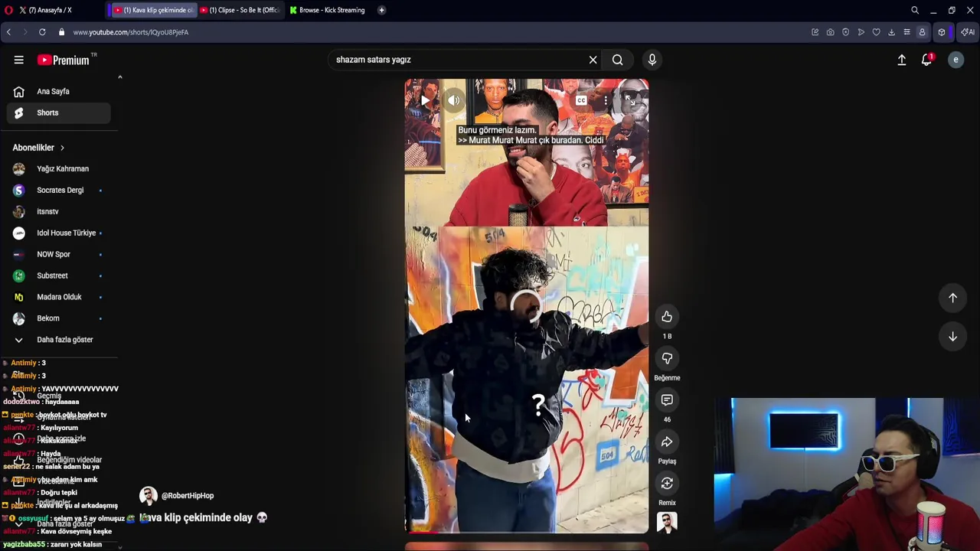The height and width of the screenshot is (551, 980).
Task: Go to the previous Short with up arrow
Action: (x=952, y=298)
